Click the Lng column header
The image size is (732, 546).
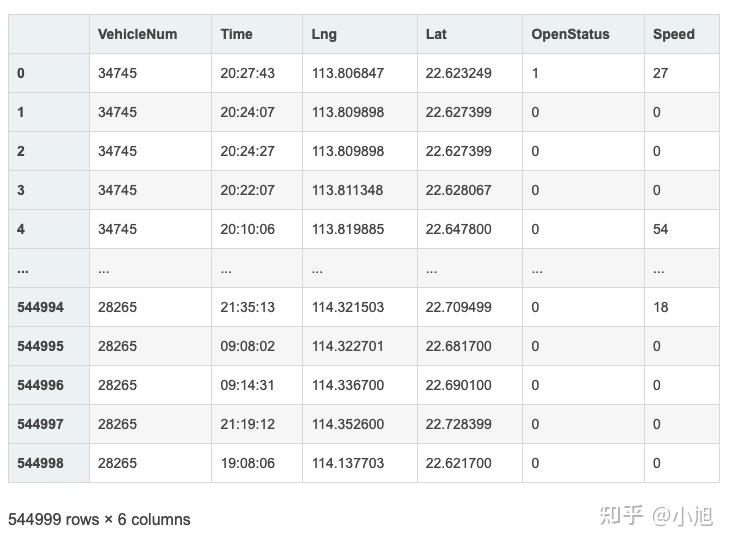point(324,34)
